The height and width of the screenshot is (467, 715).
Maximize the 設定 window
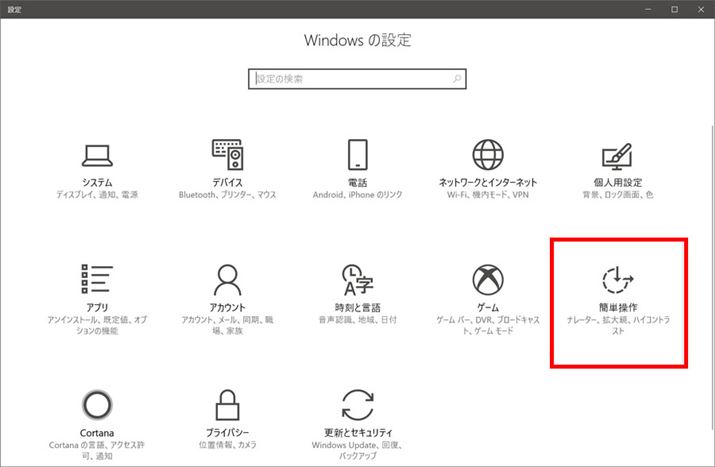[674, 9]
